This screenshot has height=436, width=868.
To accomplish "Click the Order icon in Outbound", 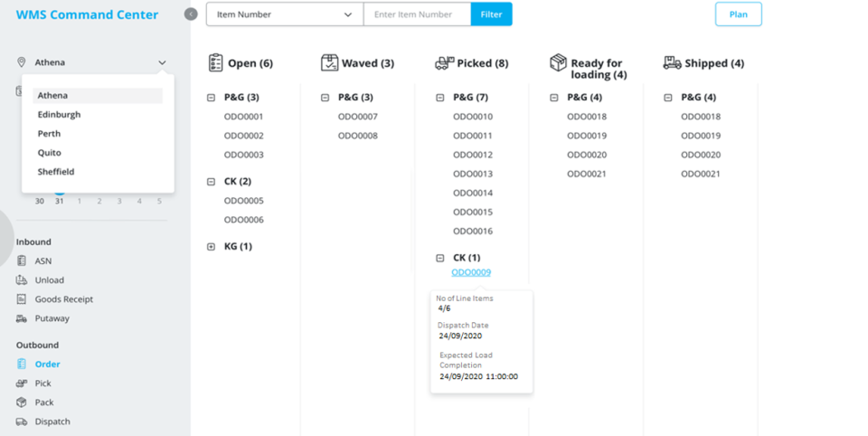I will coord(22,364).
